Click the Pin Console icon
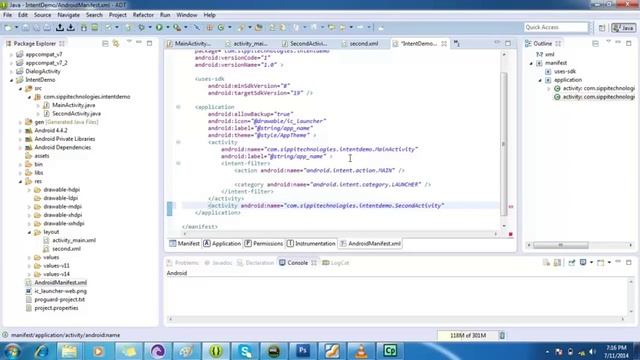 pos(571,262)
